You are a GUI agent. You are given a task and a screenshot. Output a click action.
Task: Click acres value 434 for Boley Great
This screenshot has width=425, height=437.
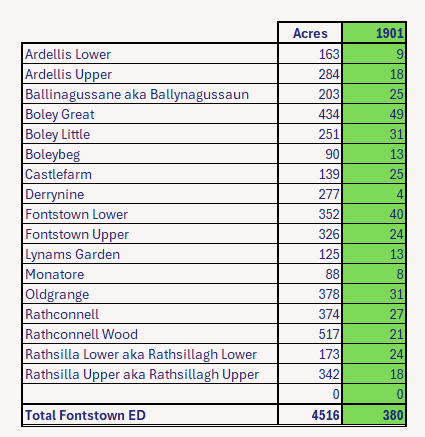(310, 114)
